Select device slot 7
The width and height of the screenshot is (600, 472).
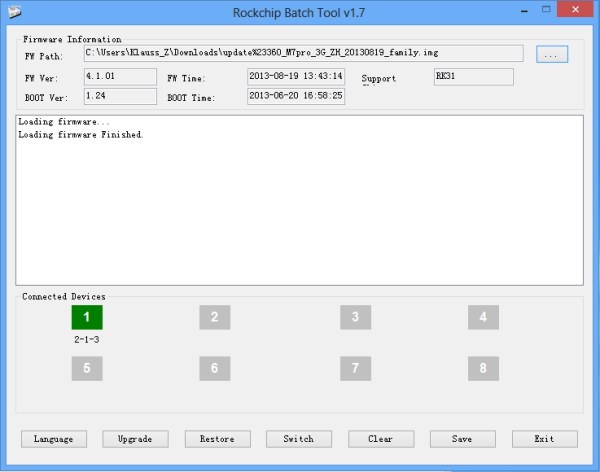[355, 368]
